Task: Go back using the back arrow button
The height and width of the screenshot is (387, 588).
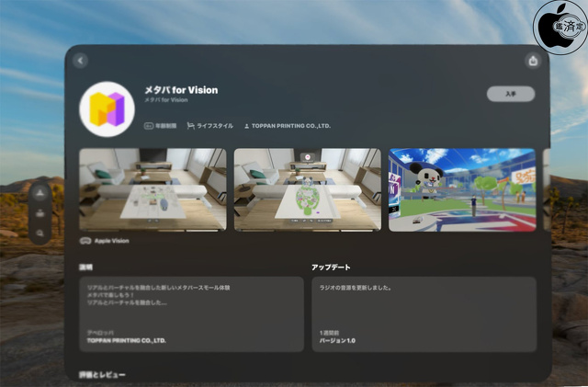Action: coord(80,61)
